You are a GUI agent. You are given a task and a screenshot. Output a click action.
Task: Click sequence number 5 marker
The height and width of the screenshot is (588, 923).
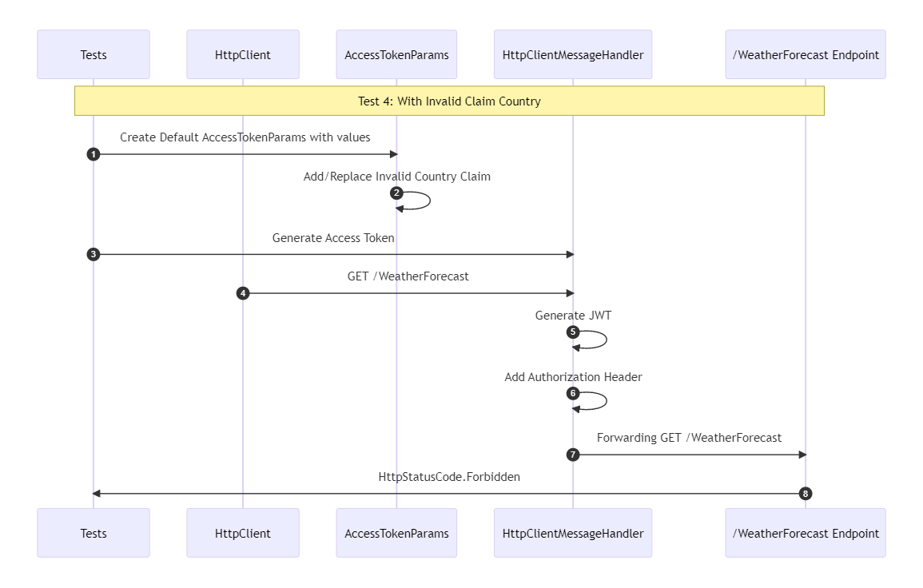(573, 332)
